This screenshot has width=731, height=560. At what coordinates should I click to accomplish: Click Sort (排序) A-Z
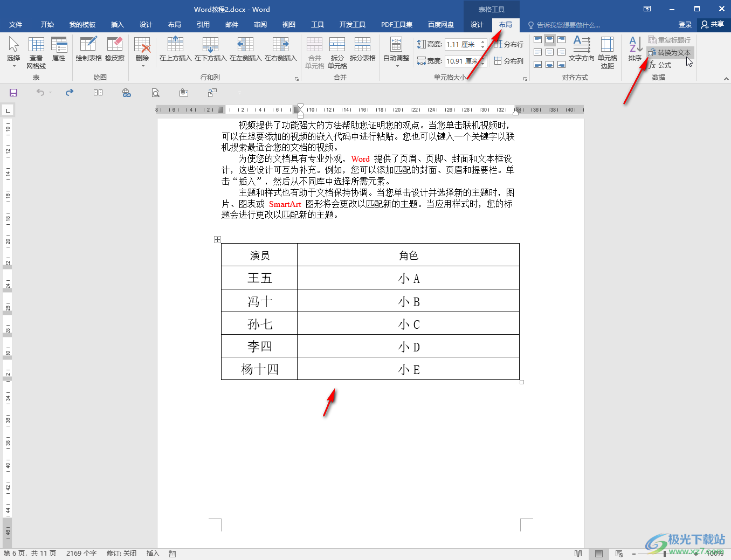point(635,50)
